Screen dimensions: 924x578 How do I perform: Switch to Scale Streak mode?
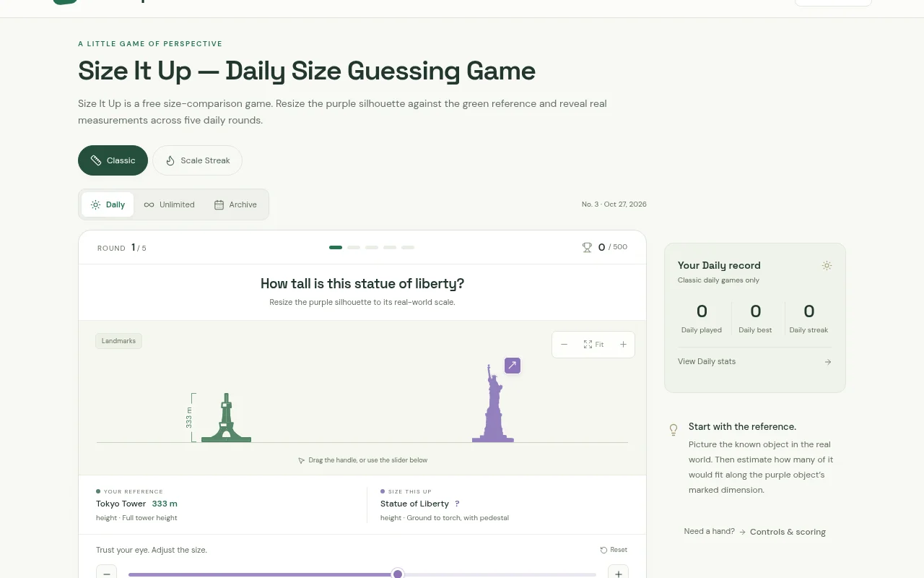click(197, 160)
